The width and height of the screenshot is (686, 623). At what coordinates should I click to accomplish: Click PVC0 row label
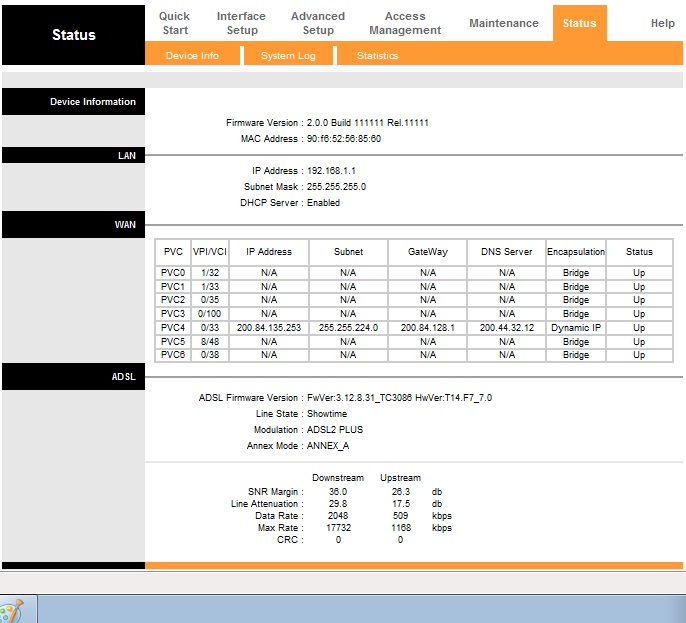pos(173,273)
